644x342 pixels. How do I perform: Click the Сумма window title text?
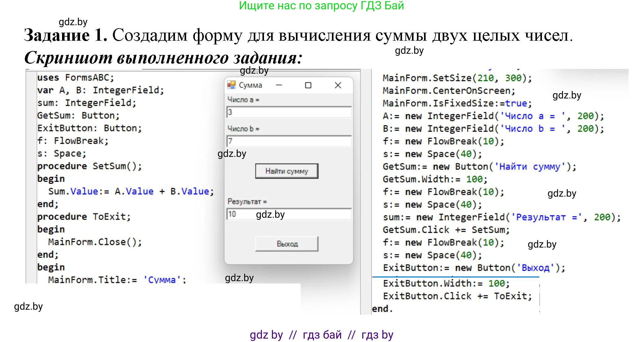250,85
